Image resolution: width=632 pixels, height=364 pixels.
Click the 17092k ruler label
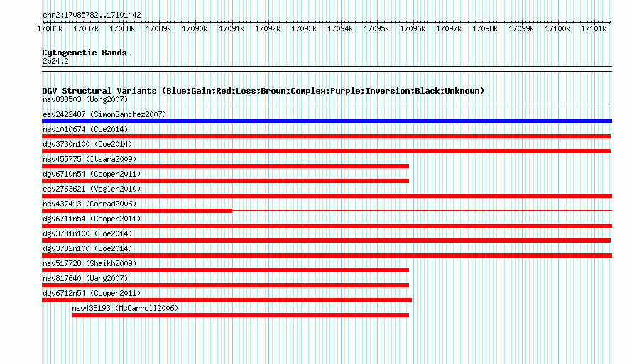[x=268, y=28]
